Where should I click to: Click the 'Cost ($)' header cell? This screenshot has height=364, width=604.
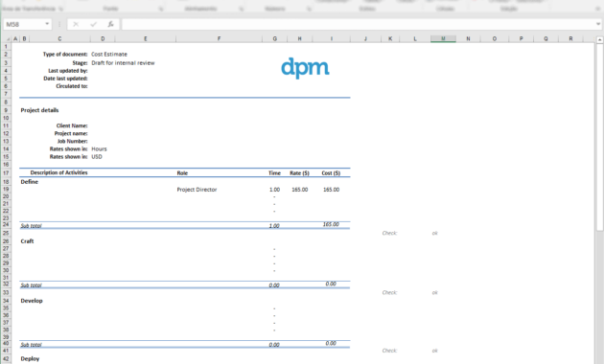pos(331,173)
